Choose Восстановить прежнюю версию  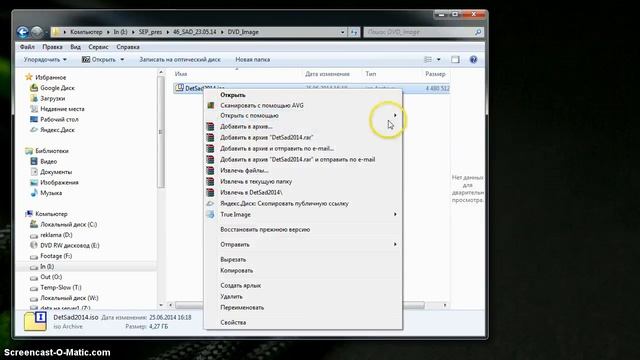coord(303,229)
